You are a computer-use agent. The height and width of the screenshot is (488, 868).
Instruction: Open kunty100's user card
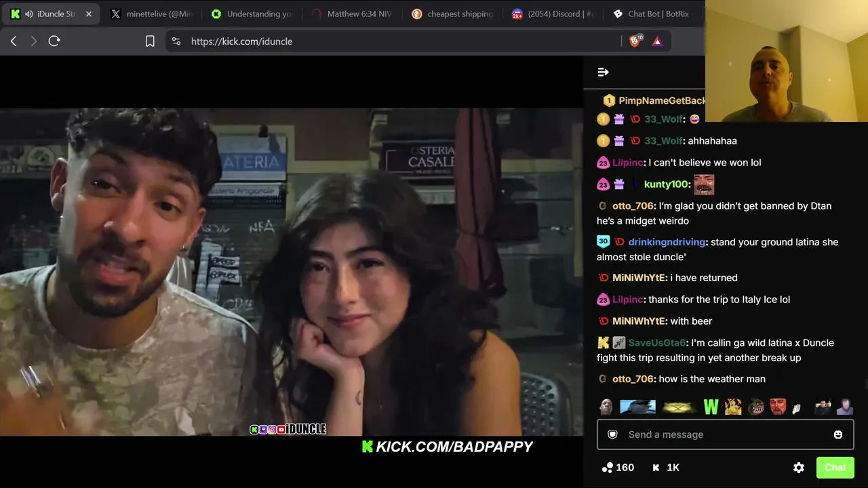(x=667, y=184)
